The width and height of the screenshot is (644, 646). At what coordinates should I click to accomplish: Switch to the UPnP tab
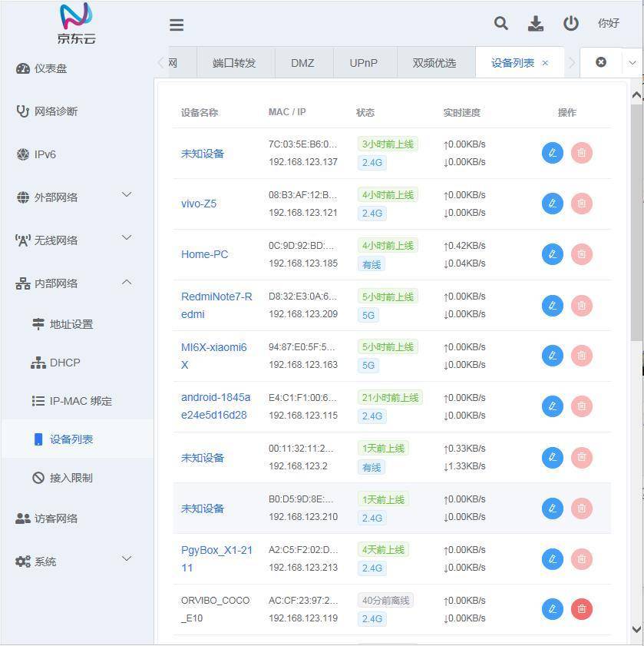coord(364,62)
